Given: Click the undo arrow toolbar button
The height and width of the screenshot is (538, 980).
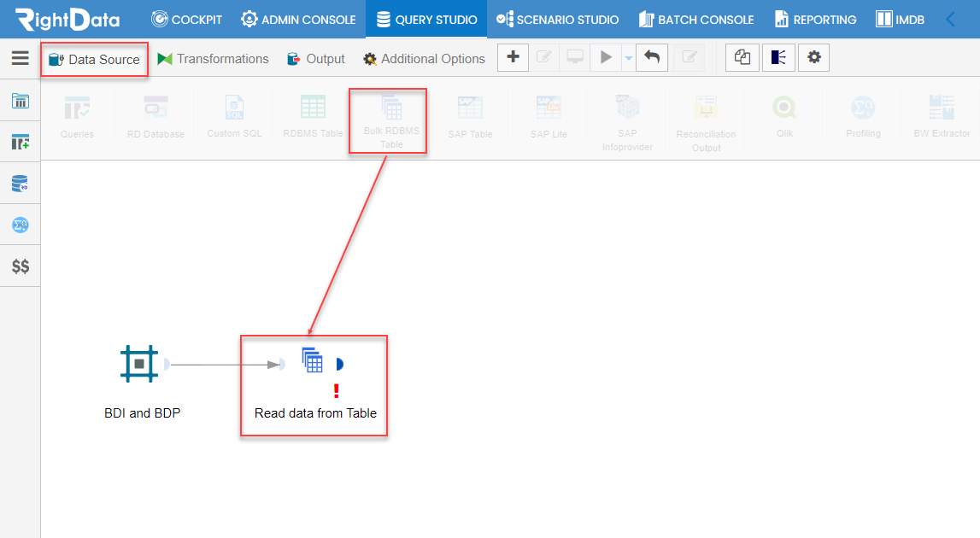Looking at the screenshot, I should tap(652, 57).
